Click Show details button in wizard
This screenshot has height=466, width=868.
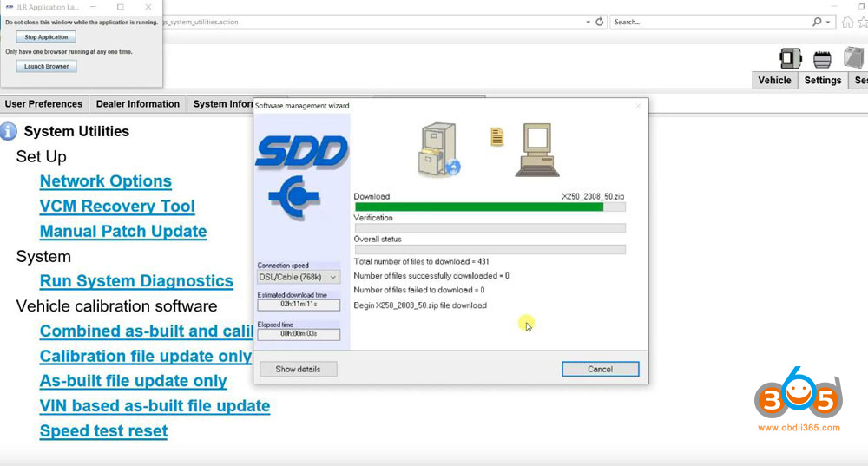(x=298, y=369)
